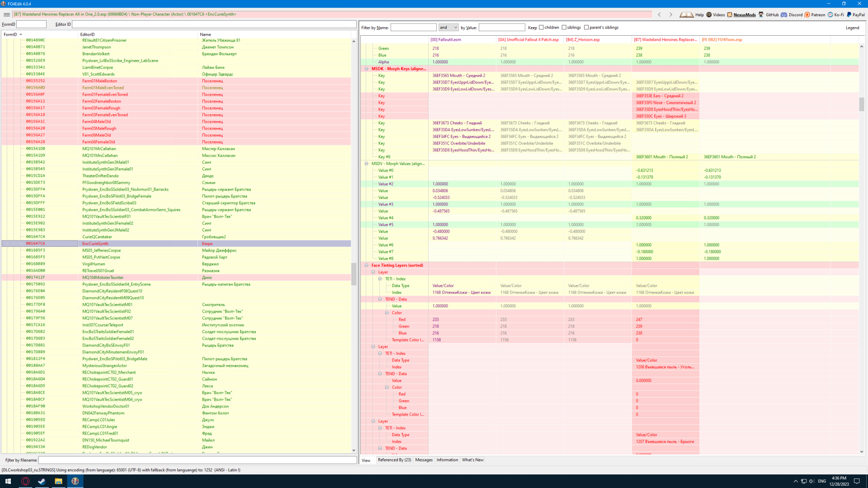Enable the children keep checkbox
Image resolution: width=868 pixels, height=488 pixels.
pyautogui.click(x=541, y=28)
